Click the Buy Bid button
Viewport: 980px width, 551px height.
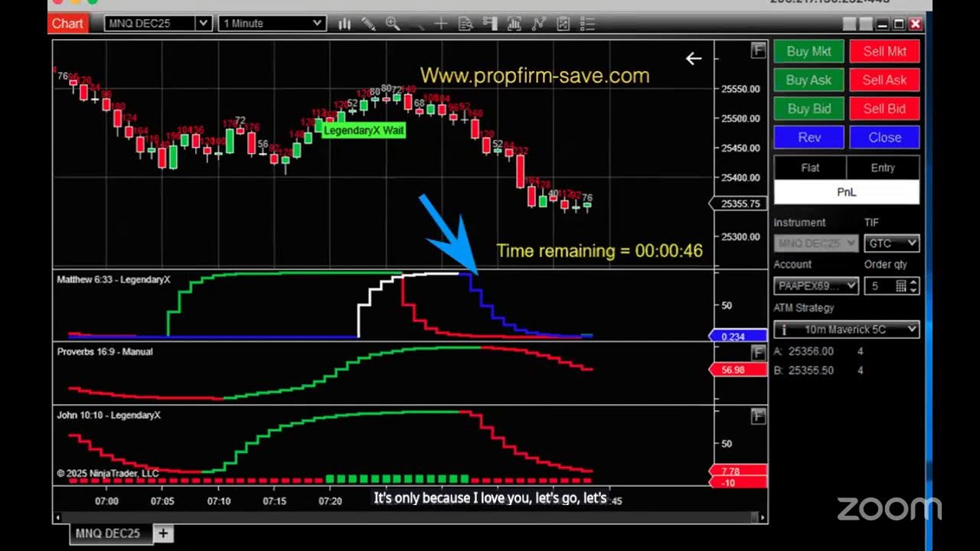click(809, 109)
